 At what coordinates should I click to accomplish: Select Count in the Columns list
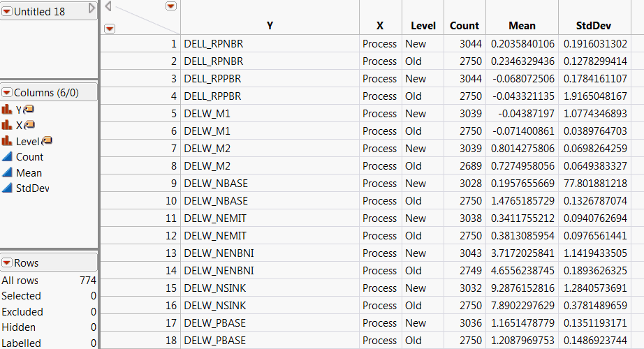[x=29, y=158]
